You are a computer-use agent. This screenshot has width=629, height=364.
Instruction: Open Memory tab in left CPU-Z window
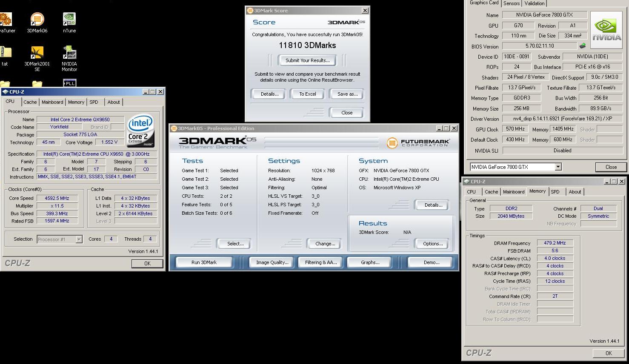click(76, 102)
